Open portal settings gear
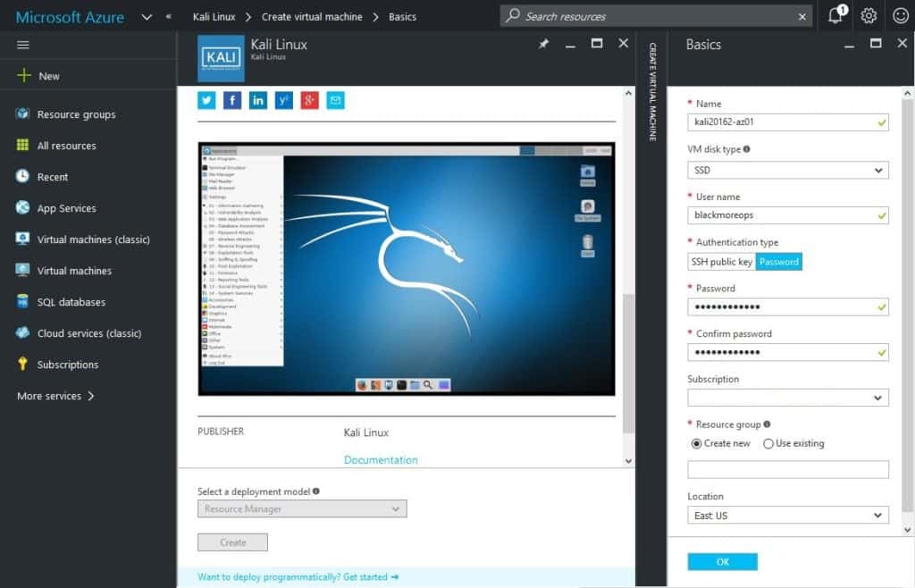This screenshot has height=588, width=915. coord(869,16)
